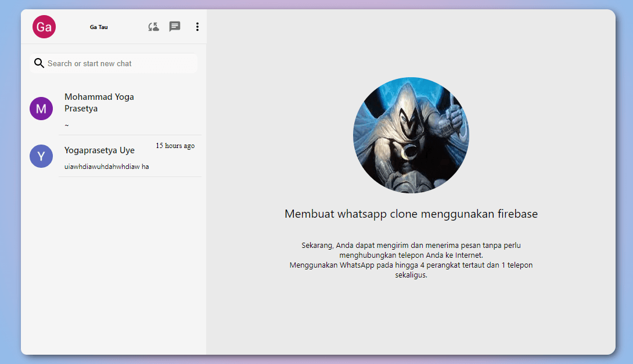
Task: Click the Moon Knight circular image
Action: (411, 135)
